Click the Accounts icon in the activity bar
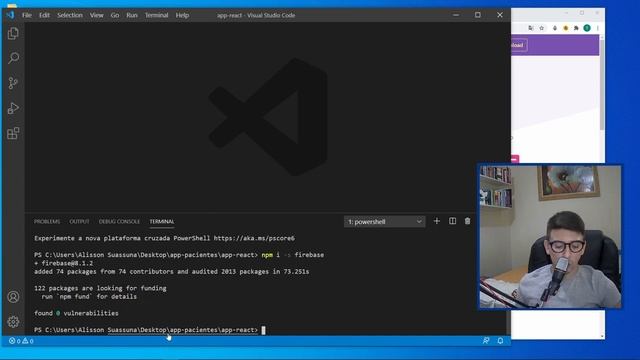 13,297
